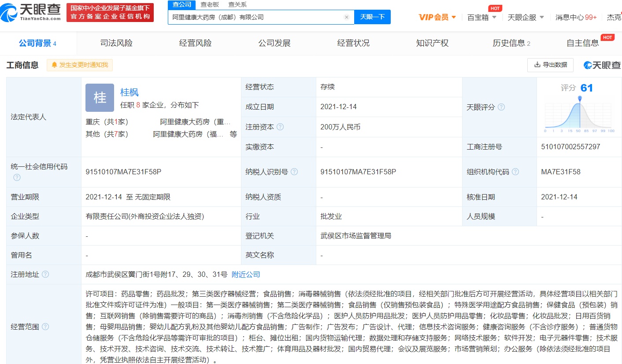Switch to 查公司 search tab
The width and height of the screenshot is (622, 364).
pyautogui.click(x=181, y=4)
